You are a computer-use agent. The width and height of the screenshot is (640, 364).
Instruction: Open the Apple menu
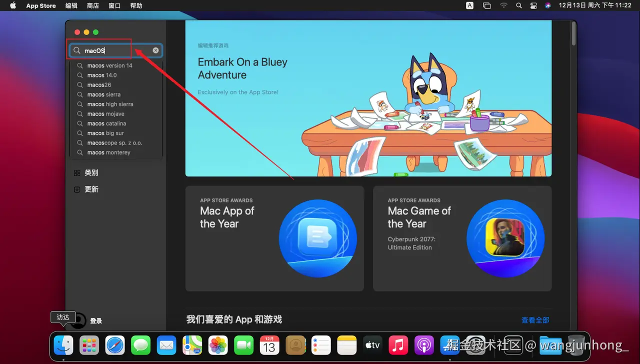pyautogui.click(x=13, y=5)
